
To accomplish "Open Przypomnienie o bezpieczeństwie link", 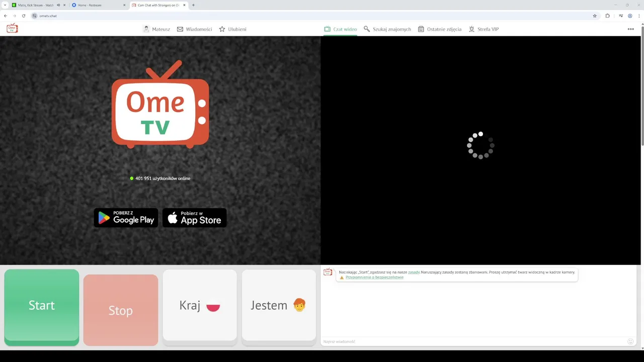I will pos(374,277).
